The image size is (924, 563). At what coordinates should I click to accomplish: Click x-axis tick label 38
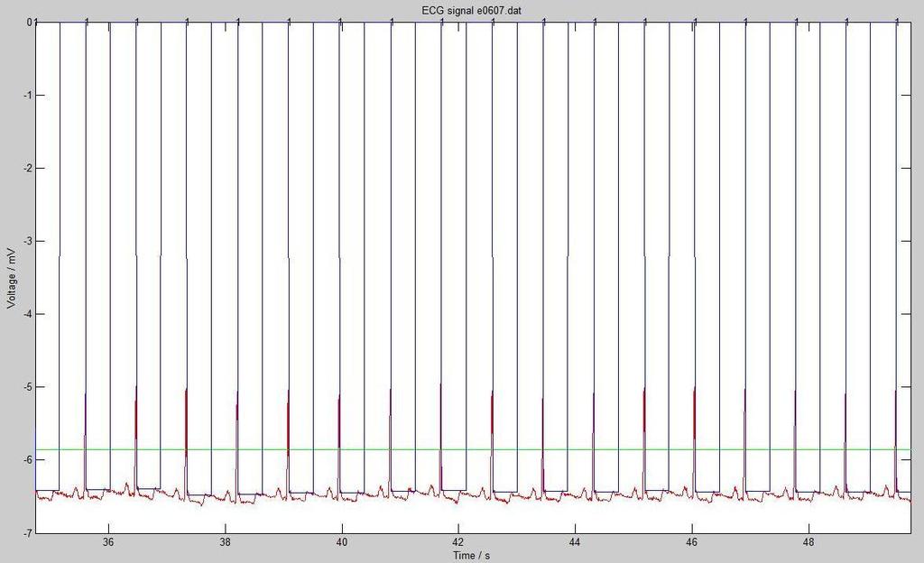[225, 543]
